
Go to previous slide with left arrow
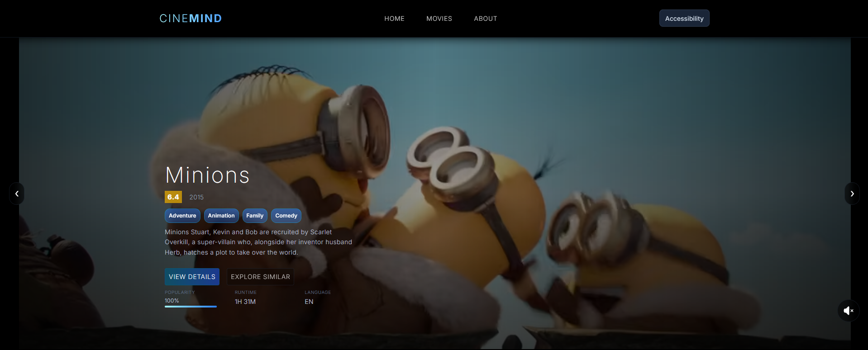[17, 194]
